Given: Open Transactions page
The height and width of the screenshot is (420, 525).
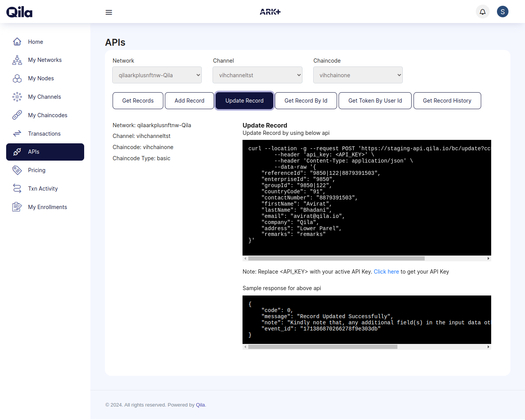Looking at the screenshot, I should click(x=45, y=134).
